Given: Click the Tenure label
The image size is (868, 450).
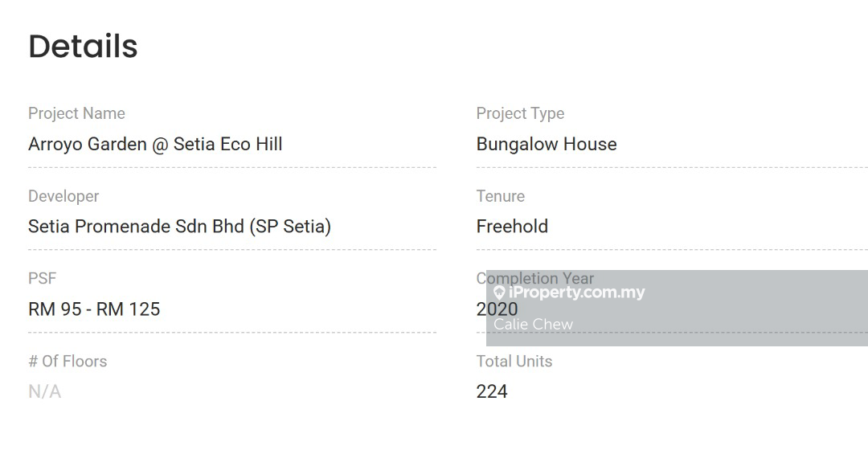Looking at the screenshot, I should click(x=500, y=196).
